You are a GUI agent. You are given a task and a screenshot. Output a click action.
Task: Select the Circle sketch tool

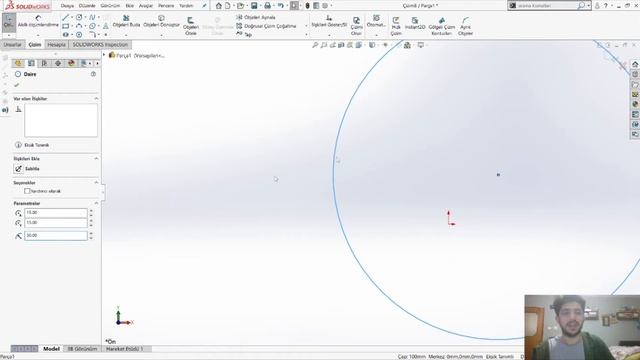coord(79,18)
